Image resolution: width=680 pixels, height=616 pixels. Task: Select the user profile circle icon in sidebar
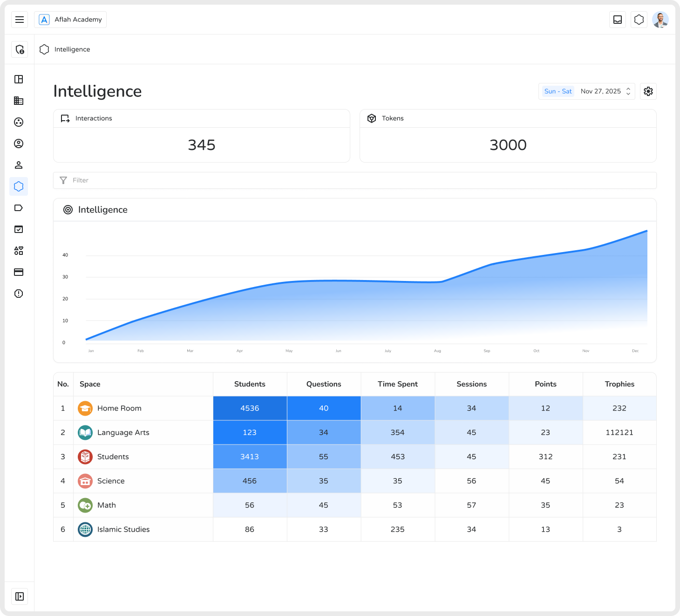pos(19,144)
